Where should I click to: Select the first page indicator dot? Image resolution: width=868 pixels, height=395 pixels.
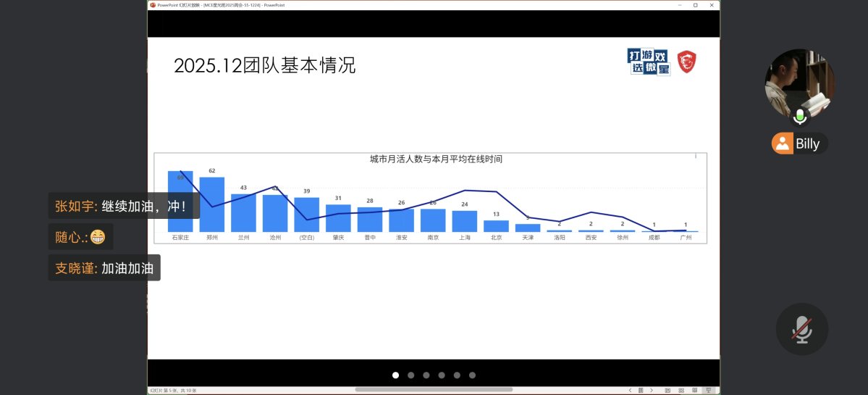[395, 375]
